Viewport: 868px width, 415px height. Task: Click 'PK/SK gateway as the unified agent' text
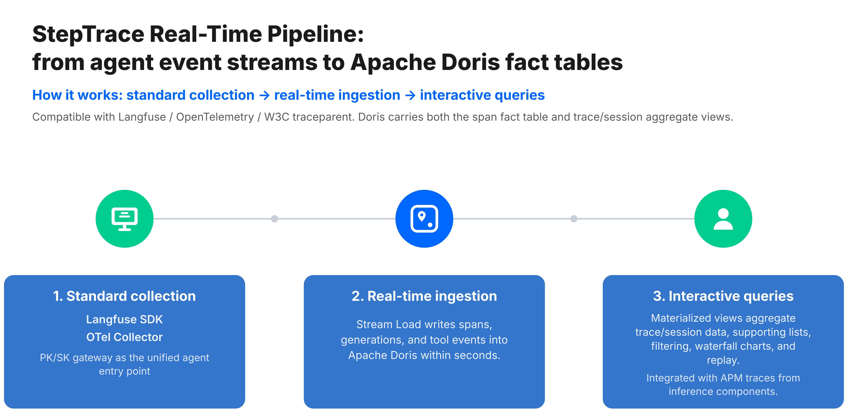click(x=124, y=358)
